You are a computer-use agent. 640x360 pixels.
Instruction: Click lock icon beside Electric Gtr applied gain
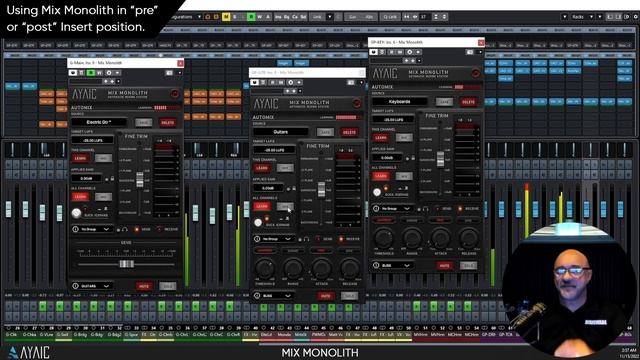tap(112, 178)
